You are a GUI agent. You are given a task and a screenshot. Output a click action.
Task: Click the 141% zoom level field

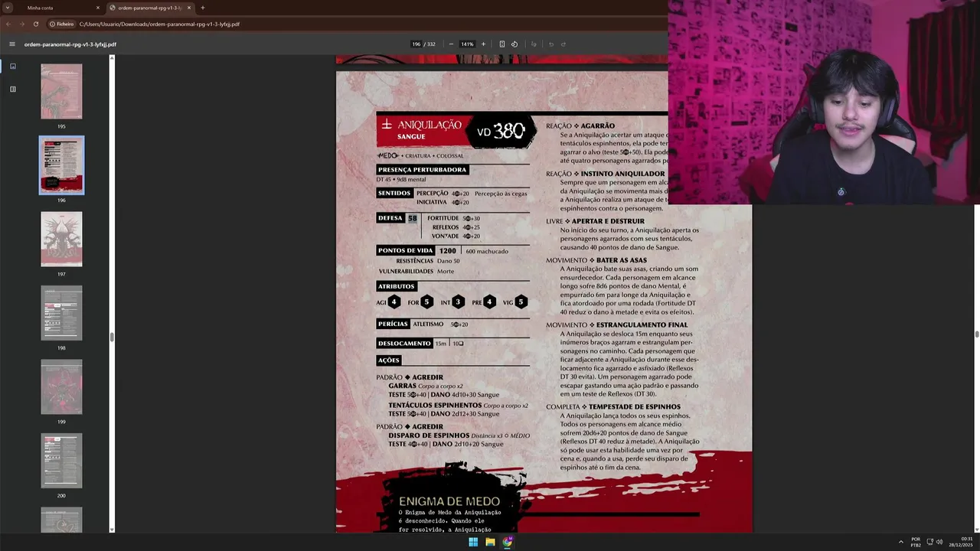tap(467, 44)
